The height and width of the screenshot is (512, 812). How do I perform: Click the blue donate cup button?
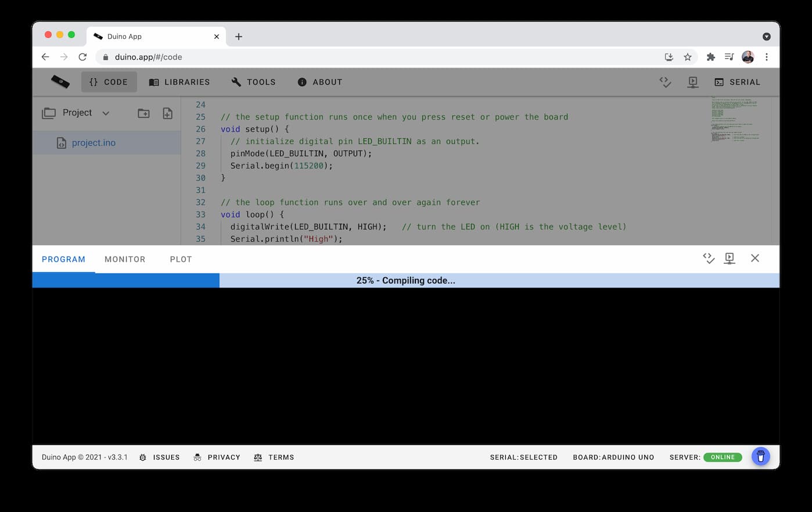click(x=760, y=457)
